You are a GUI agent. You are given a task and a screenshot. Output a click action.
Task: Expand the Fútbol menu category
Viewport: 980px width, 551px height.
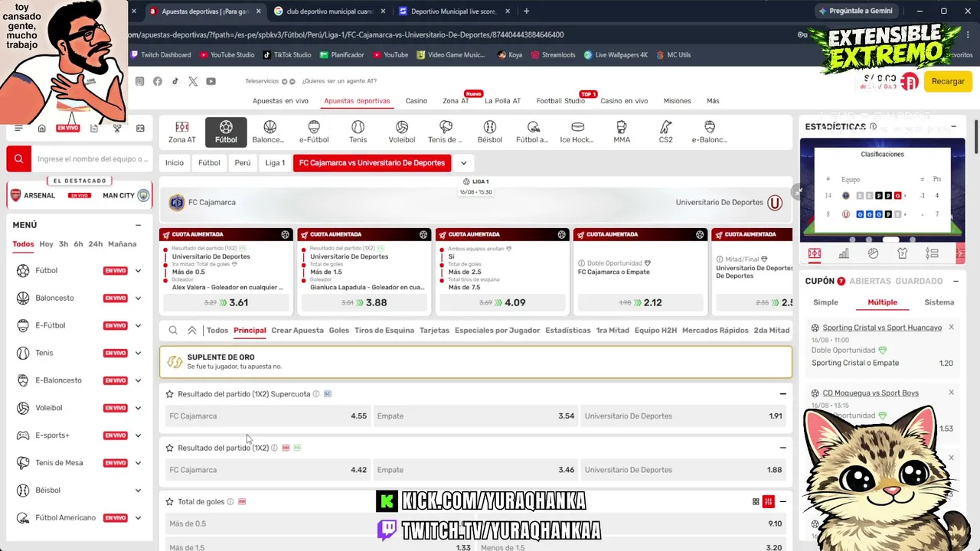(x=138, y=271)
